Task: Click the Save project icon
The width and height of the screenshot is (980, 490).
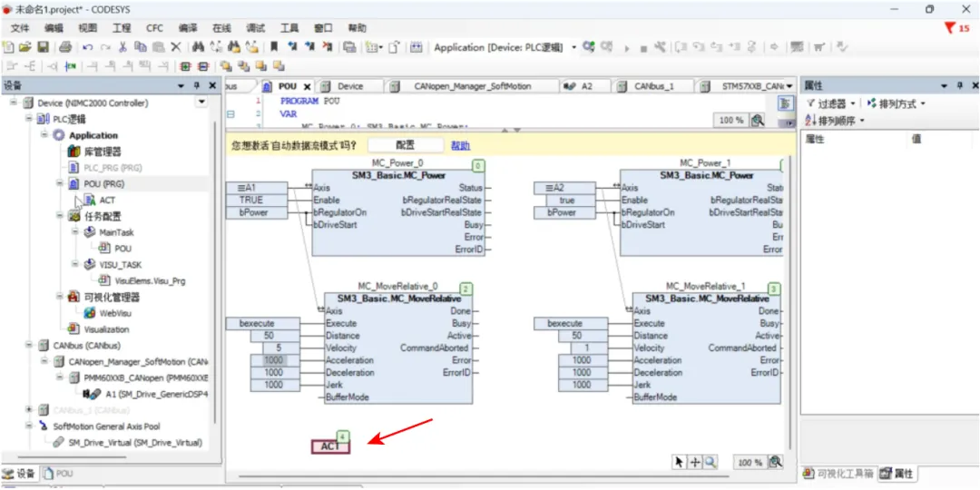Action: point(44,47)
